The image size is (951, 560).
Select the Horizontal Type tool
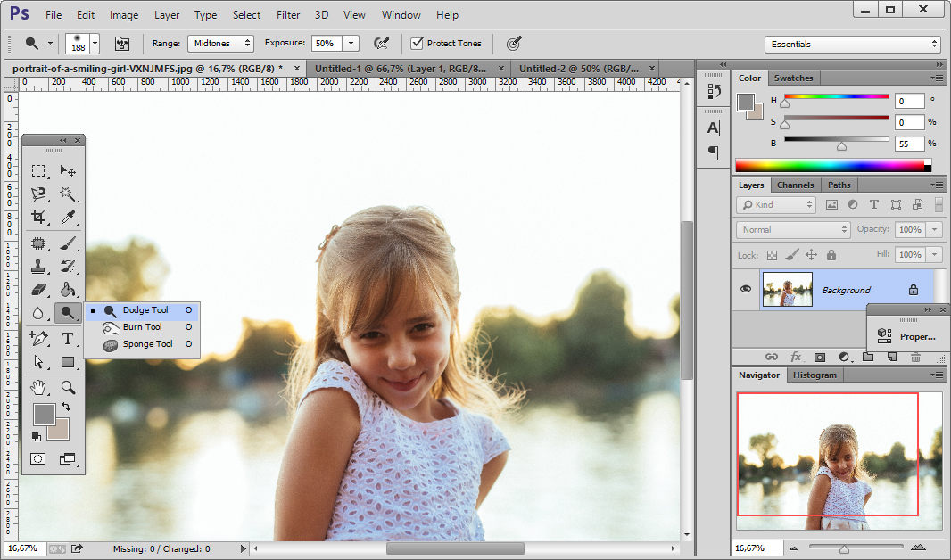point(68,338)
